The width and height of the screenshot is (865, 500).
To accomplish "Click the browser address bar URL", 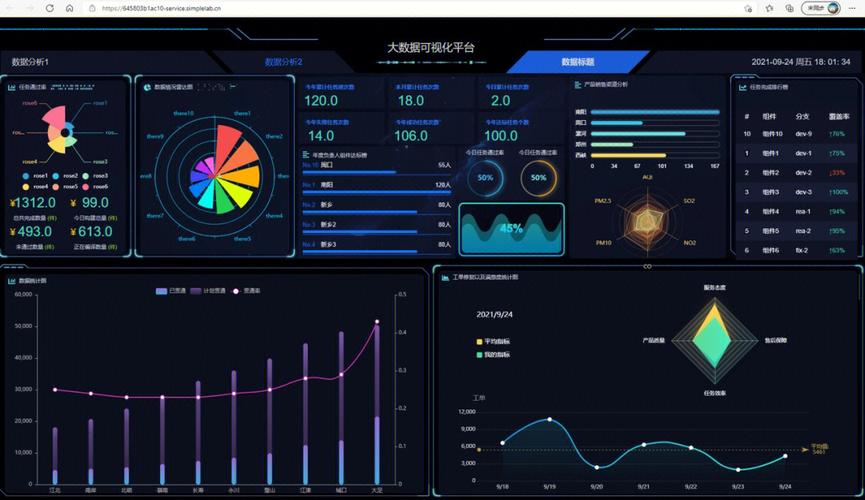I will [160, 8].
